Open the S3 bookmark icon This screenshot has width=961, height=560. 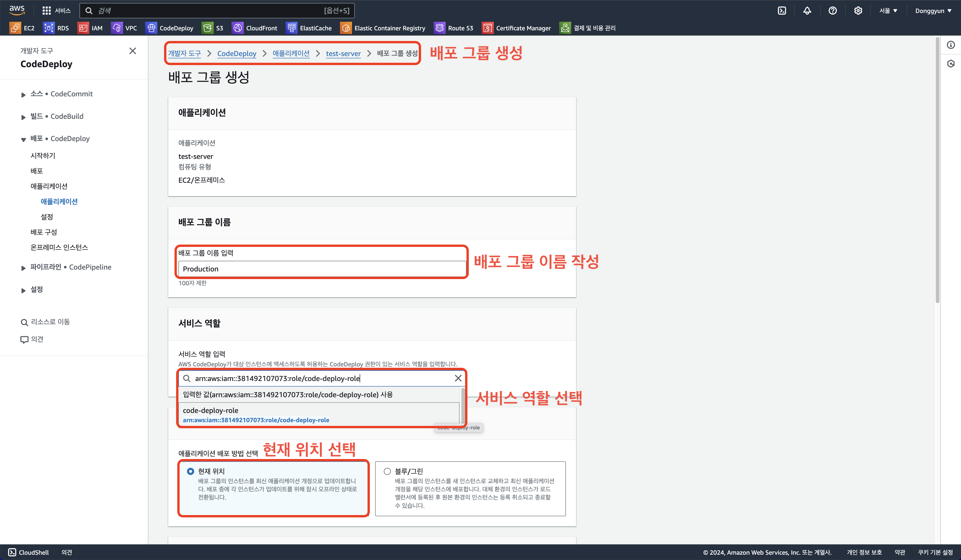(x=207, y=28)
